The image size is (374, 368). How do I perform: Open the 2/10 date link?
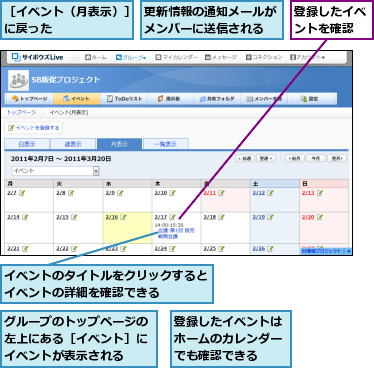(161, 193)
